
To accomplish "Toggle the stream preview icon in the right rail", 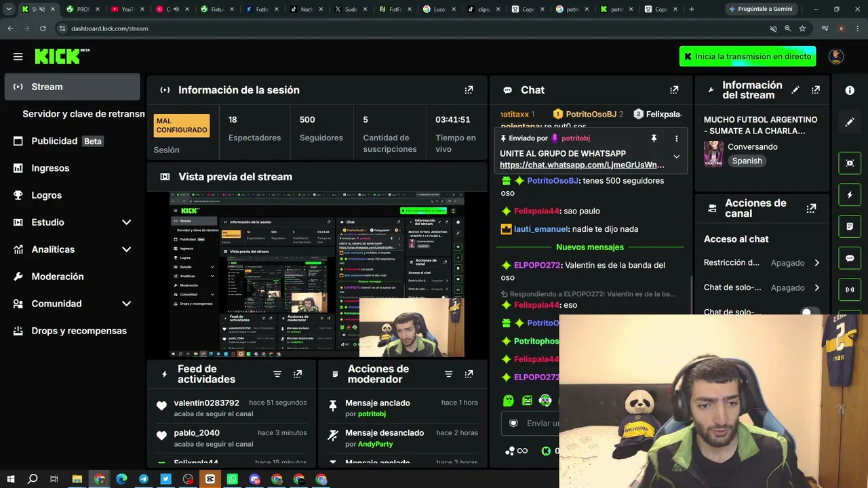I will click(x=850, y=163).
